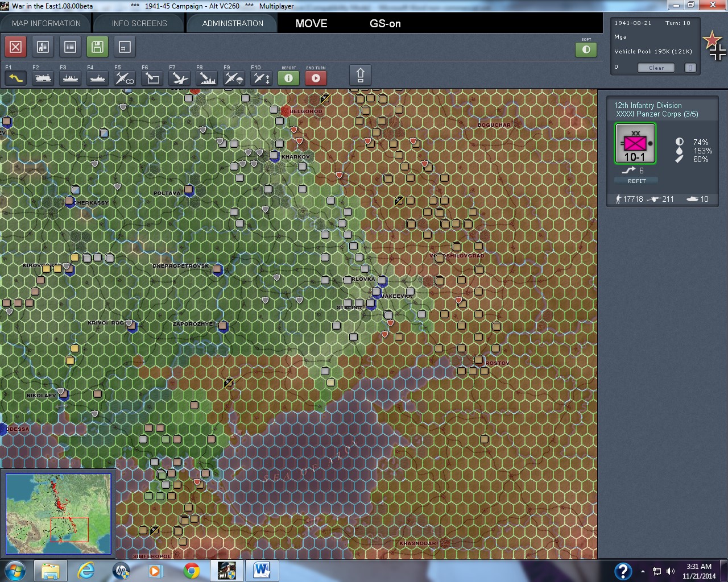
Task: Open the Windows Start menu
Action: click(x=14, y=571)
